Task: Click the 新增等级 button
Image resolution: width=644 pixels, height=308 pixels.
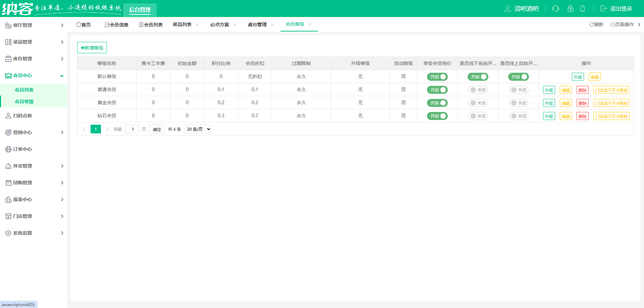Action: [x=92, y=48]
